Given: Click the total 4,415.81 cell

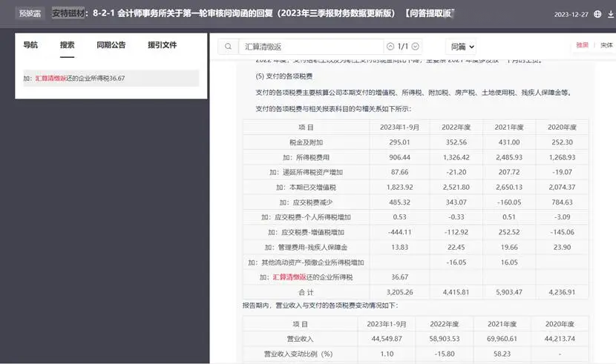Looking at the screenshot, I should [456, 293].
